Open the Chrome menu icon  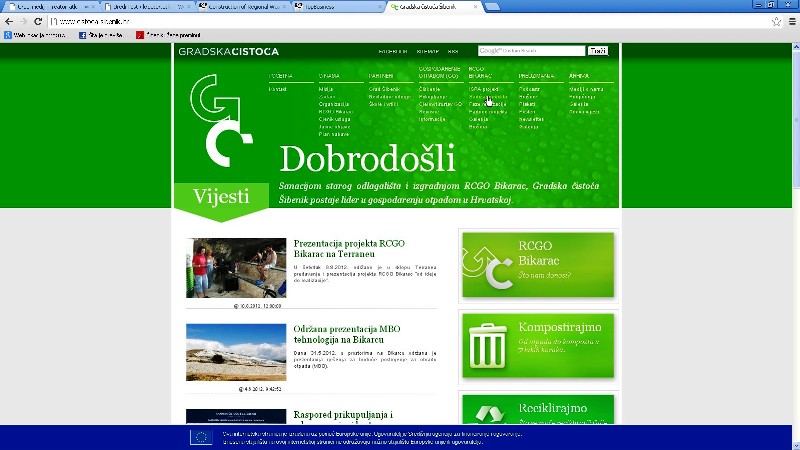pyautogui.click(x=792, y=21)
